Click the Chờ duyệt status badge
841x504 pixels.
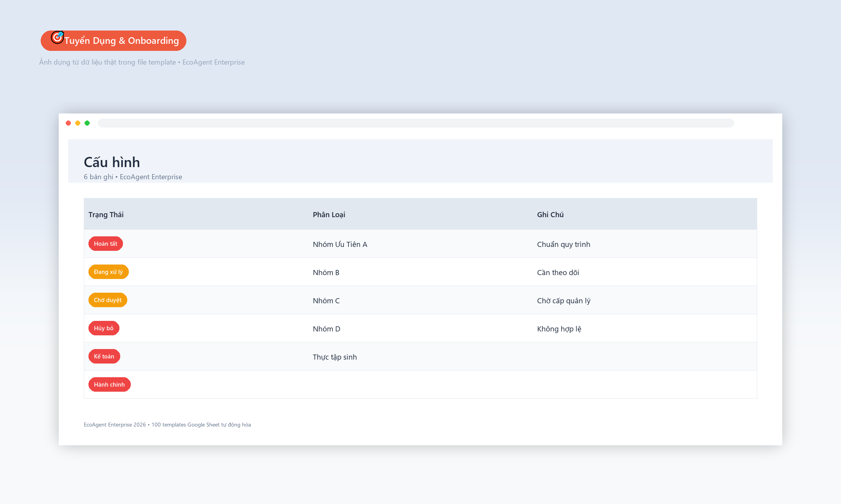point(108,300)
